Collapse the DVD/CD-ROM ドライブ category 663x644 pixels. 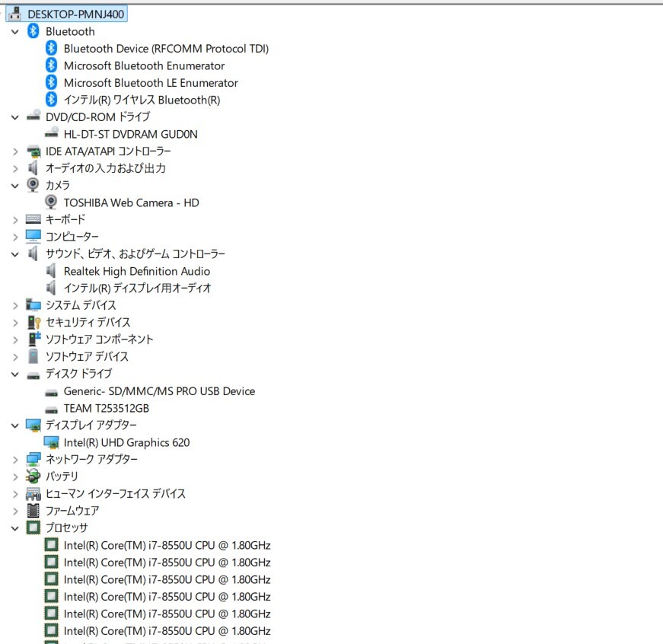pyautogui.click(x=15, y=117)
